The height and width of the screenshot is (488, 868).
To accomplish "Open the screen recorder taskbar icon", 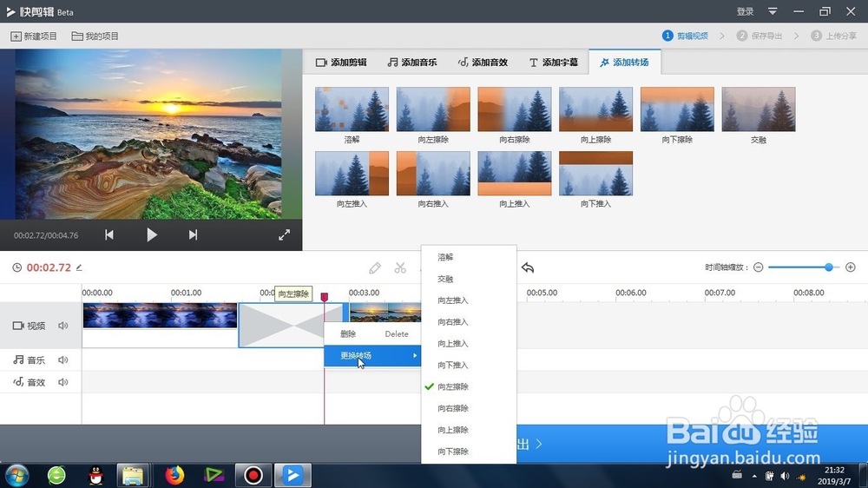I will point(253,475).
